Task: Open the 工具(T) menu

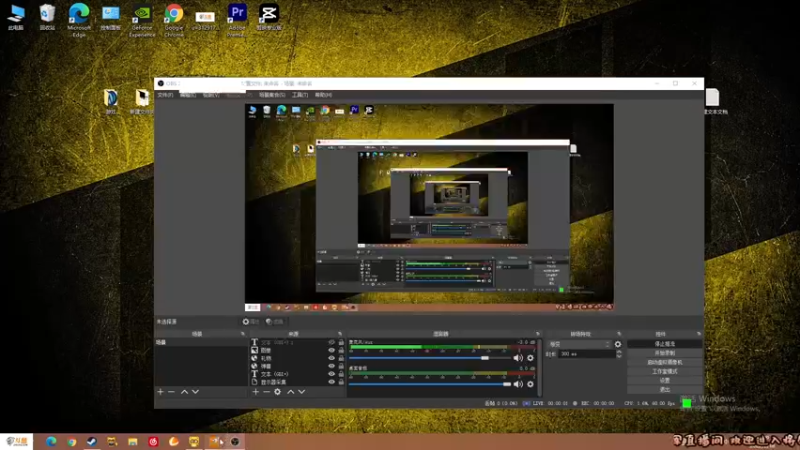Action: click(300, 95)
